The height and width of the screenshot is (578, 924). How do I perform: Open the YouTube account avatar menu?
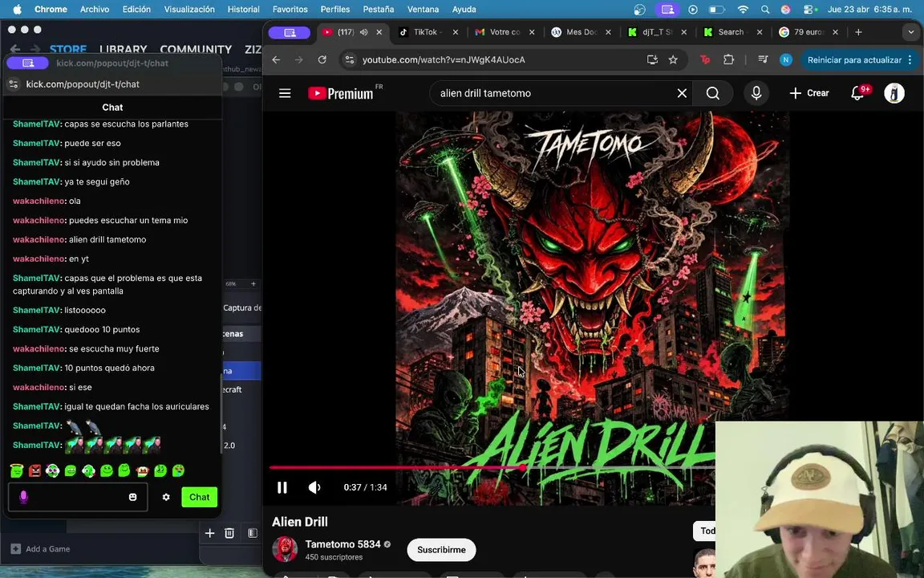coord(894,93)
